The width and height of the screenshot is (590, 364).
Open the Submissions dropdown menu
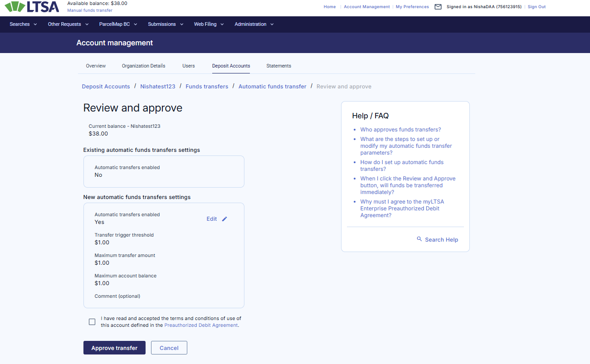(x=166, y=24)
